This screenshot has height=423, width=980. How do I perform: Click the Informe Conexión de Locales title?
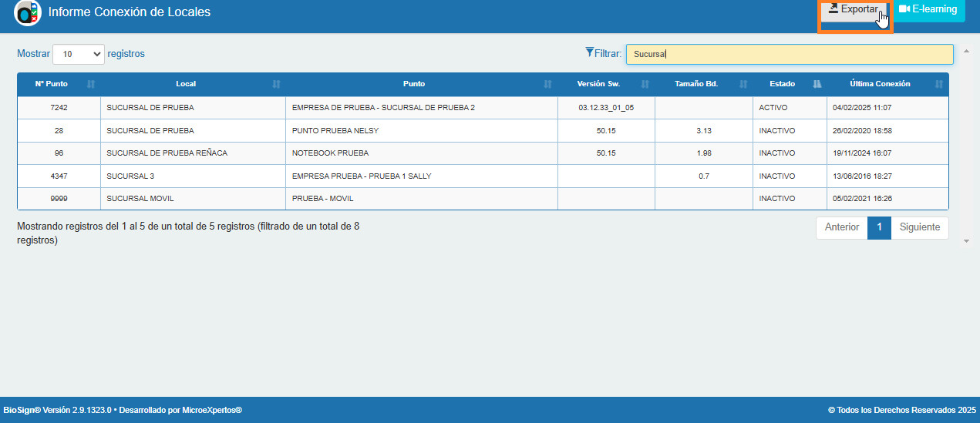[x=130, y=12]
